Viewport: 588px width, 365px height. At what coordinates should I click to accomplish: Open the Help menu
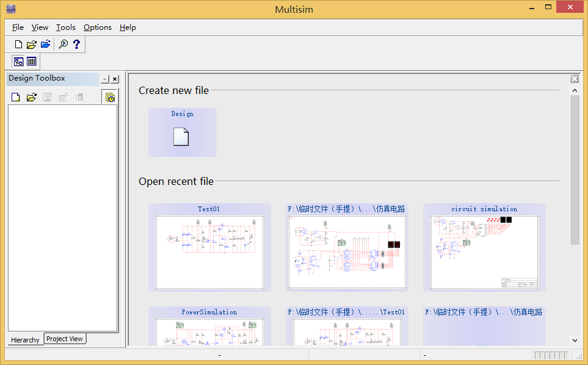[128, 27]
